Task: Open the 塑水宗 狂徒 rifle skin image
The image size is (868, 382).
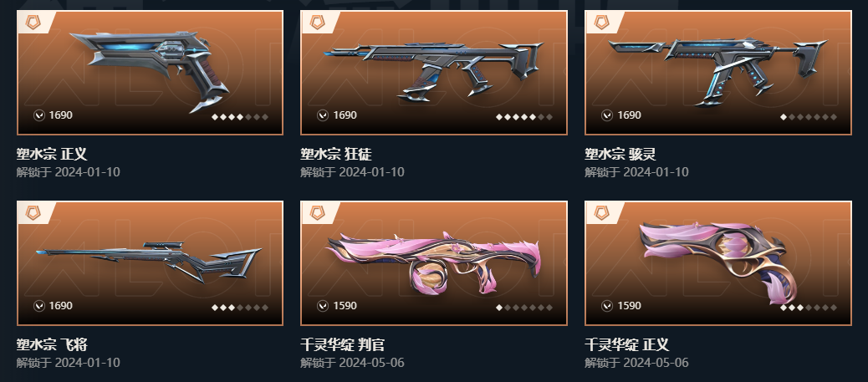Action: coord(434,73)
